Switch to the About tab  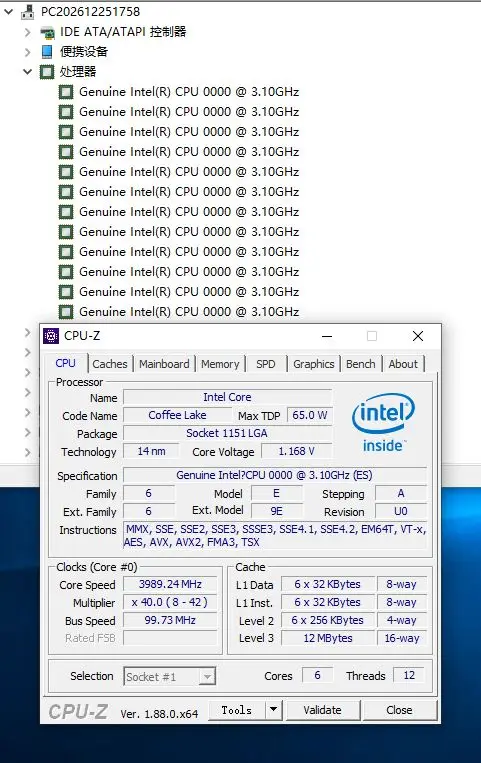pos(403,364)
